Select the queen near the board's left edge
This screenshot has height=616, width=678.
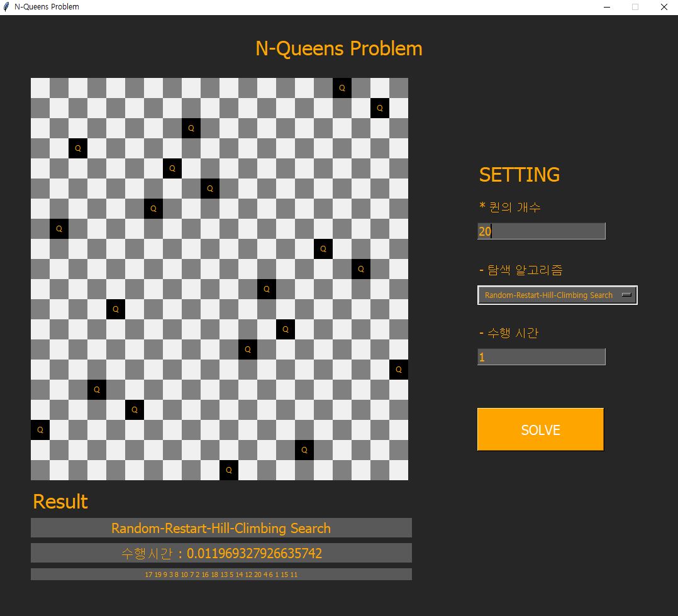coord(58,229)
